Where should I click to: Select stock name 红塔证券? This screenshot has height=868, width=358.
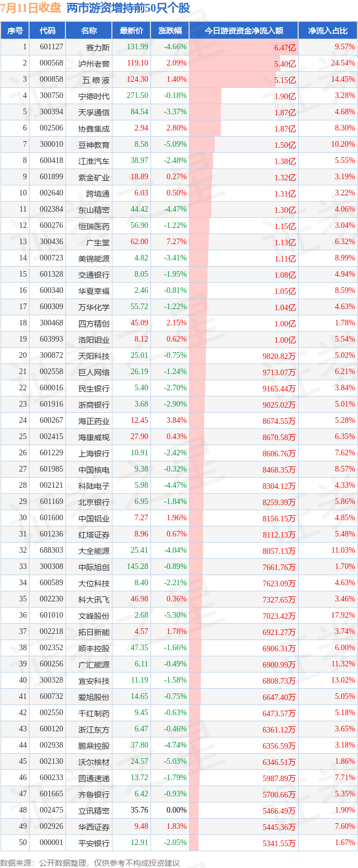tap(94, 534)
